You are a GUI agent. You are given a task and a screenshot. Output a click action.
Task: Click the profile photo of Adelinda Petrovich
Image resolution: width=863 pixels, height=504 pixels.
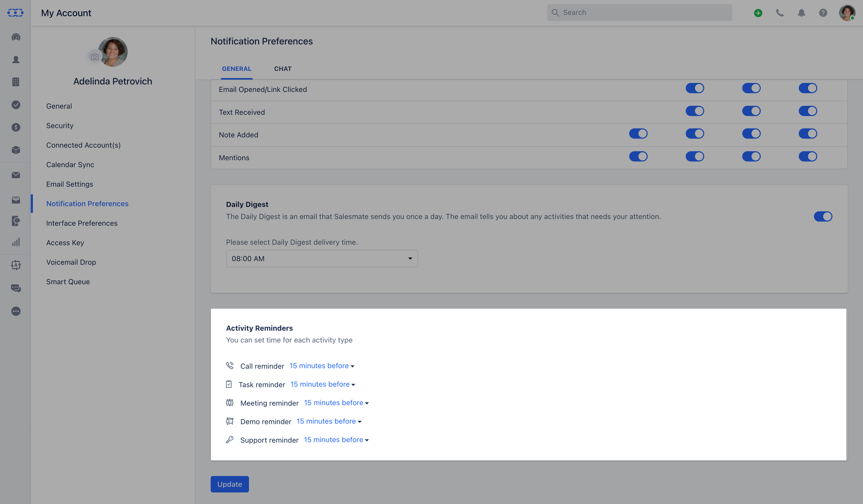tap(113, 52)
